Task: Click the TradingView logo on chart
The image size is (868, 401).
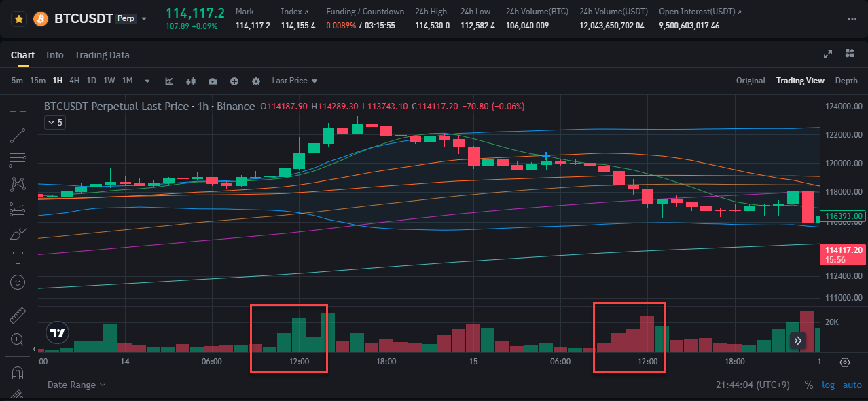Action: [58, 332]
